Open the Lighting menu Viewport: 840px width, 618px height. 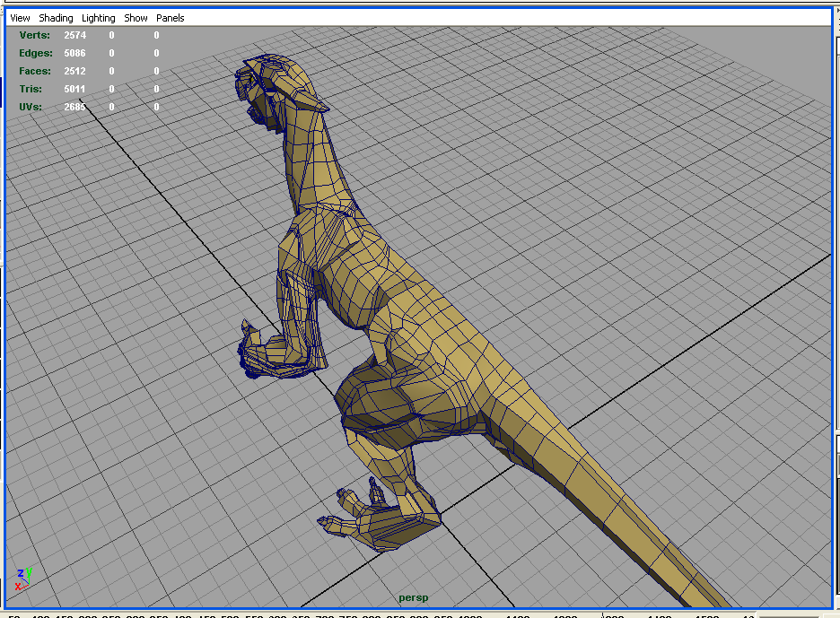coord(98,18)
